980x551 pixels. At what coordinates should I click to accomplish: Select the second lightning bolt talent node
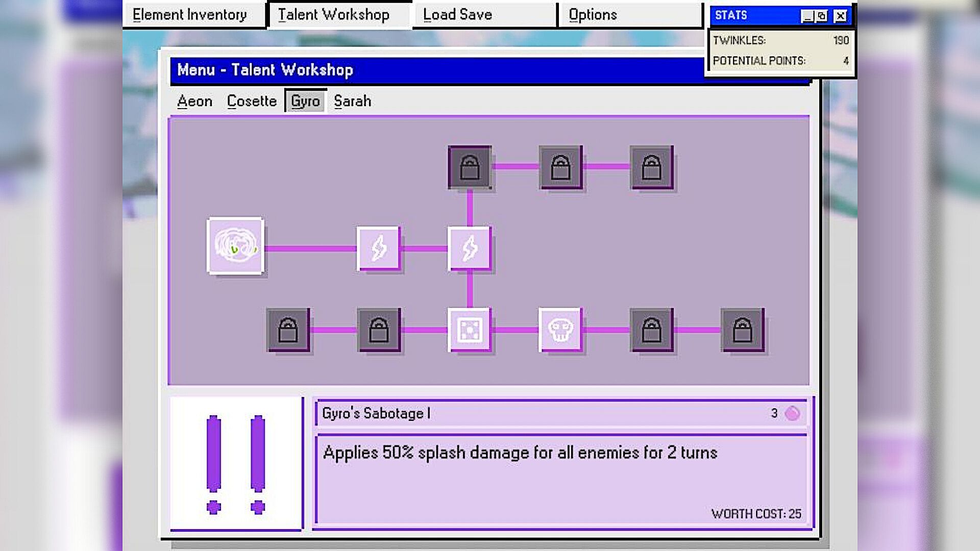[469, 248]
